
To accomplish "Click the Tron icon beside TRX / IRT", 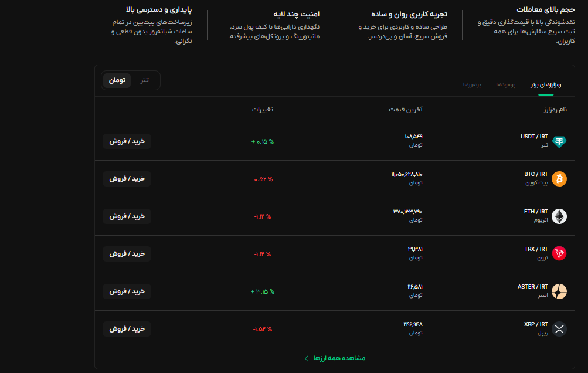I will pos(559,253).
